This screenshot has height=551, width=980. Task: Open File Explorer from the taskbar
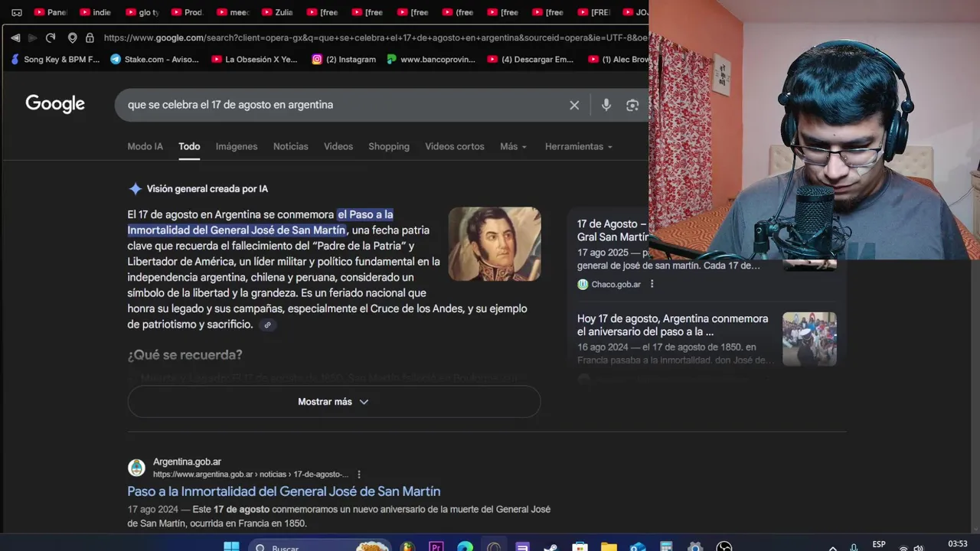point(609,546)
